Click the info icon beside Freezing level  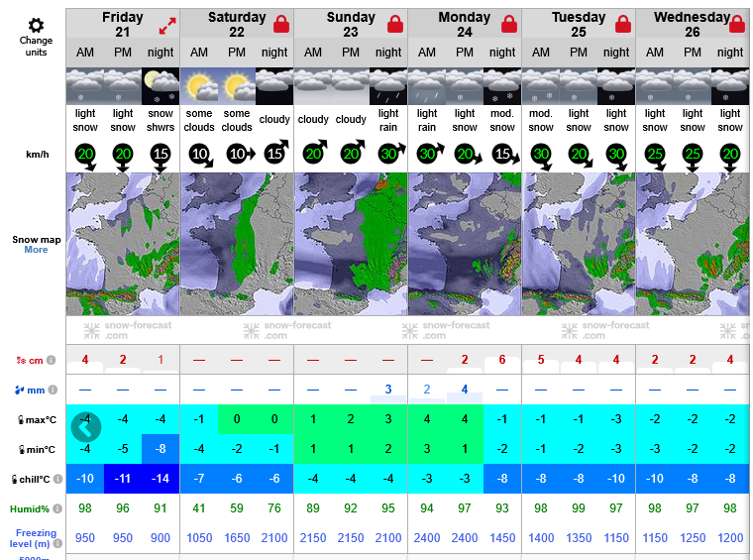[x=57, y=544]
